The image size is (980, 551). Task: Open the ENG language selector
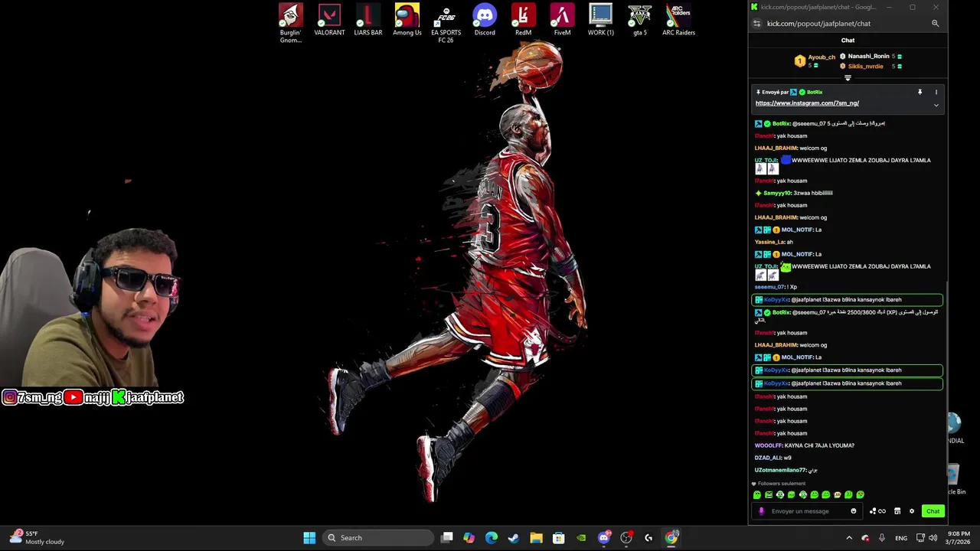[901, 538]
